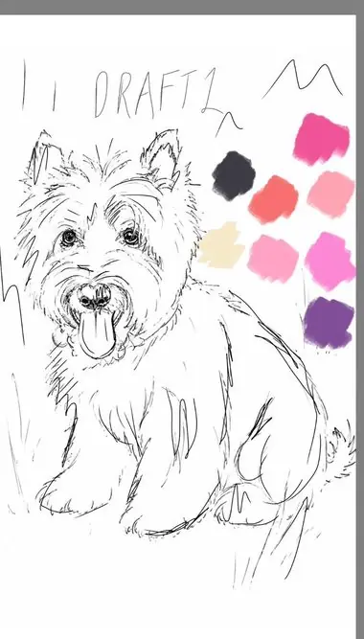This screenshot has height=639, width=364.
Task: Click the dog's right-side eye
Action: [x=131, y=236]
